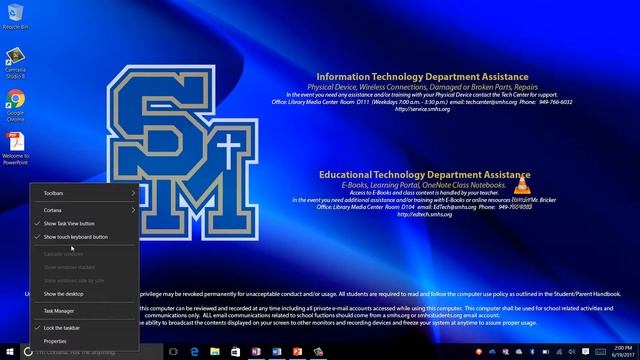The image size is (640, 360).
Task: Click the Cortana circle icon
Action: pyautogui.click(x=28, y=351)
